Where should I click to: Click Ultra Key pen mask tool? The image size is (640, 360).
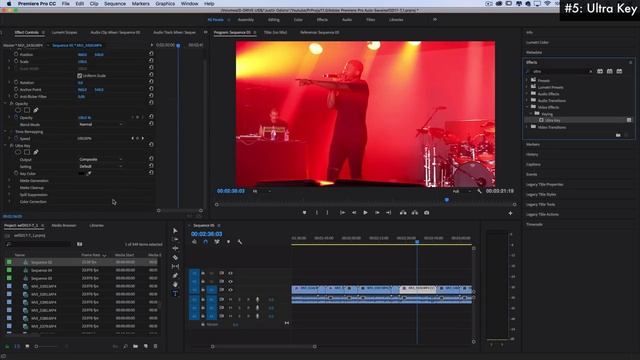[x=36, y=152]
